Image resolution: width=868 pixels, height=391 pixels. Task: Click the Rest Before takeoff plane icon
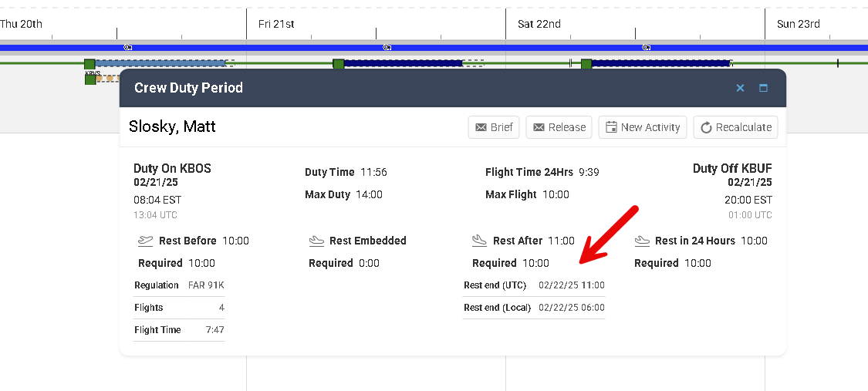click(x=146, y=241)
